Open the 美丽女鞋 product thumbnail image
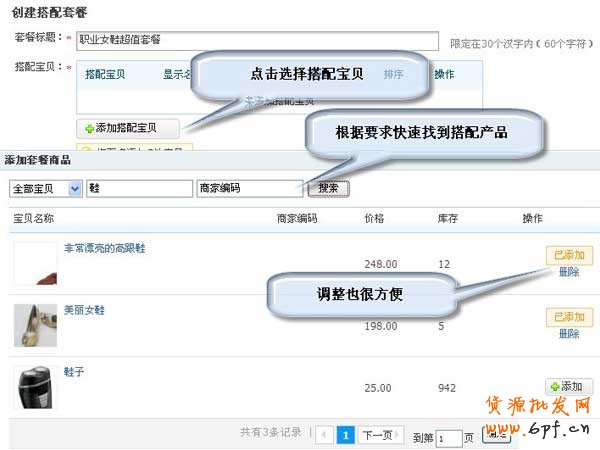 (x=35, y=324)
